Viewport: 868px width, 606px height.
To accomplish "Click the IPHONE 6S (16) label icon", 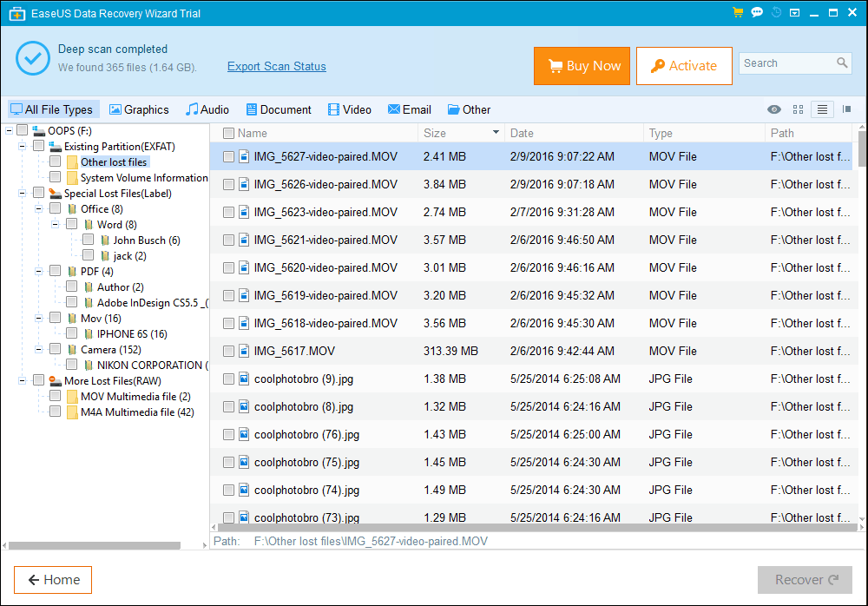I will (x=89, y=334).
